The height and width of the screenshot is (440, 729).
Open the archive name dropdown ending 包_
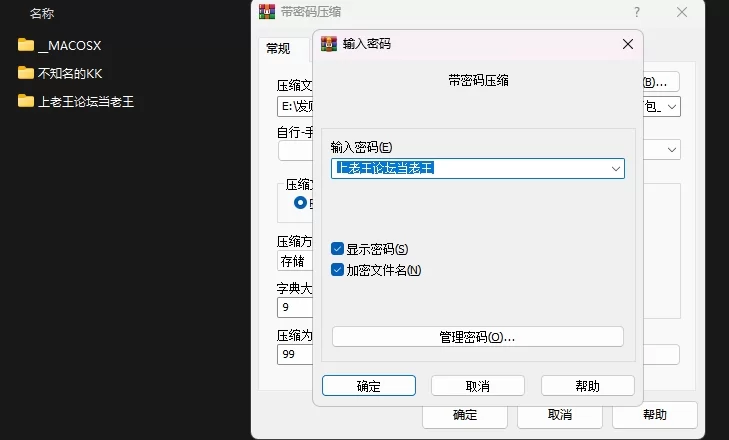tap(672, 106)
